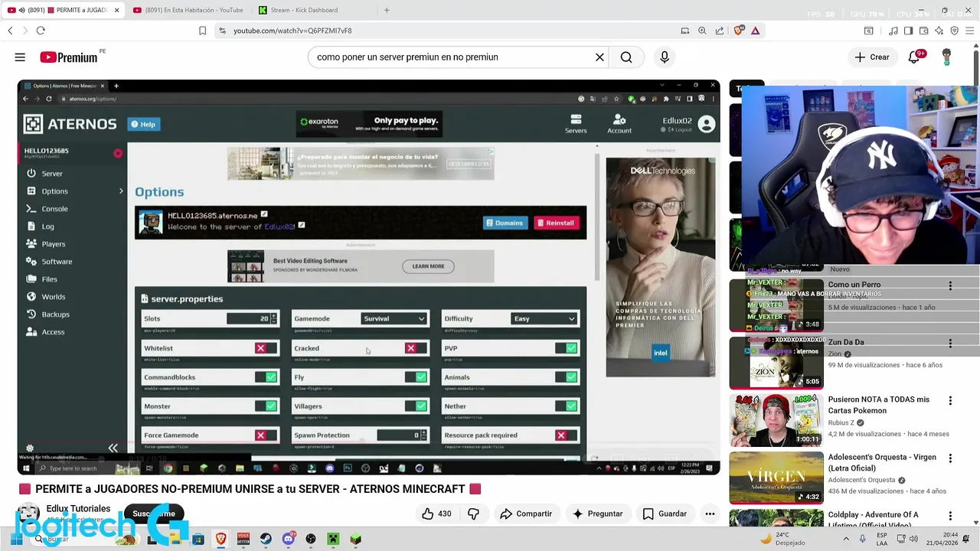The image size is (980, 551).
Task: Open YouTube notifications bell
Action: click(913, 57)
